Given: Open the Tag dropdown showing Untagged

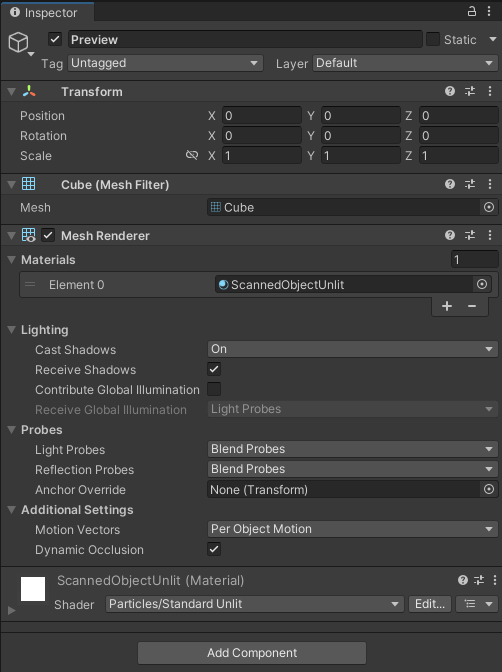Looking at the screenshot, I should coord(165,63).
